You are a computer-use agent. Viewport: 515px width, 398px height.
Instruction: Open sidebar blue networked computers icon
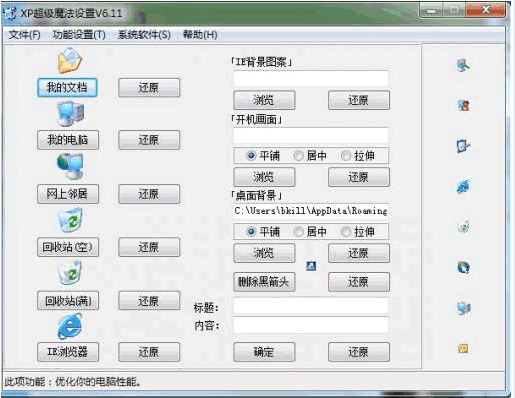pyautogui.click(x=463, y=308)
